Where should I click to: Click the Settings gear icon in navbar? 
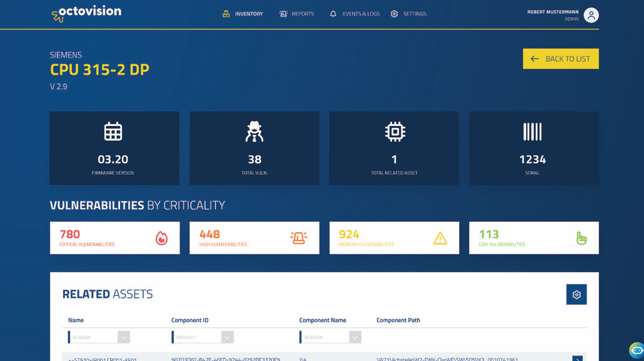[395, 14]
